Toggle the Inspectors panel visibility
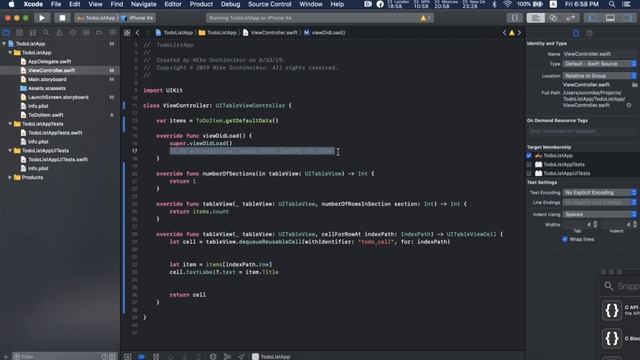This screenshot has width=640, height=360. point(628,18)
